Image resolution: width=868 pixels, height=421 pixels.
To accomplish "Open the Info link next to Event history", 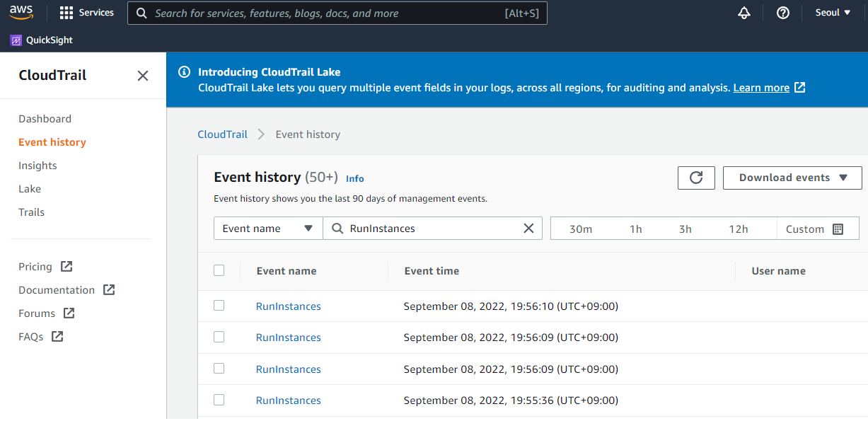I will coord(355,179).
